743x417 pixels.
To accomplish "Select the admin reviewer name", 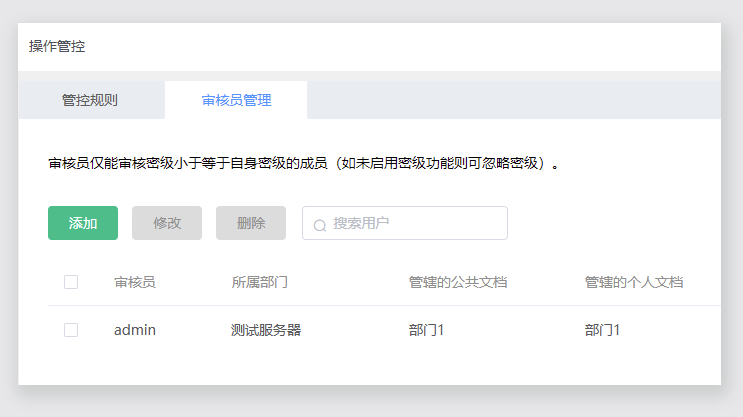I will click(135, 330).
